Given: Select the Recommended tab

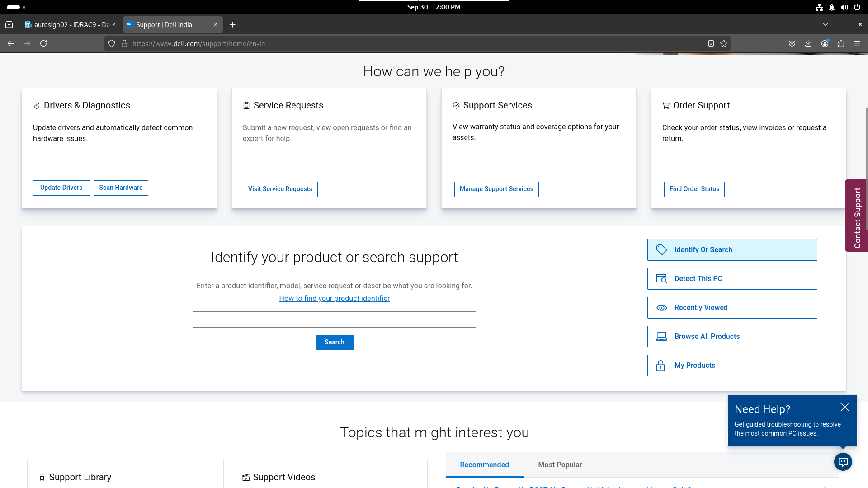Looking at the screenshot, I should (484, 465).
